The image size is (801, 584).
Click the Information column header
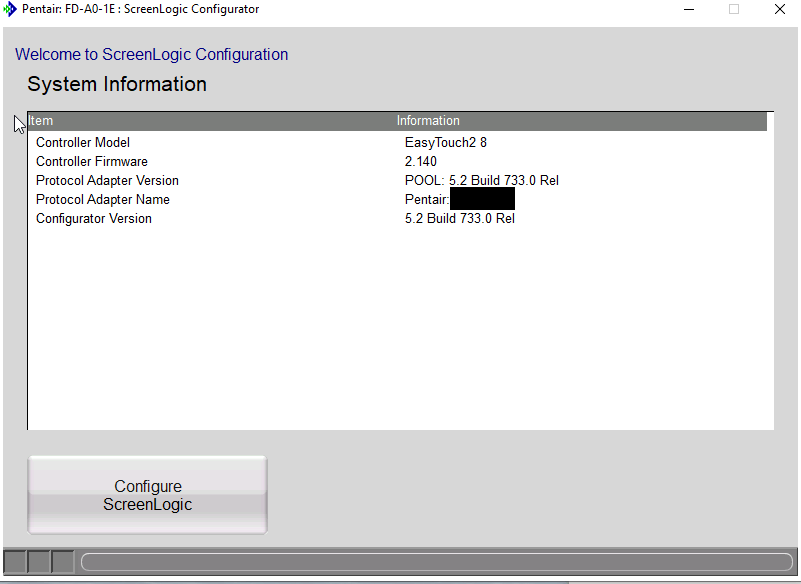click(581, 121)
